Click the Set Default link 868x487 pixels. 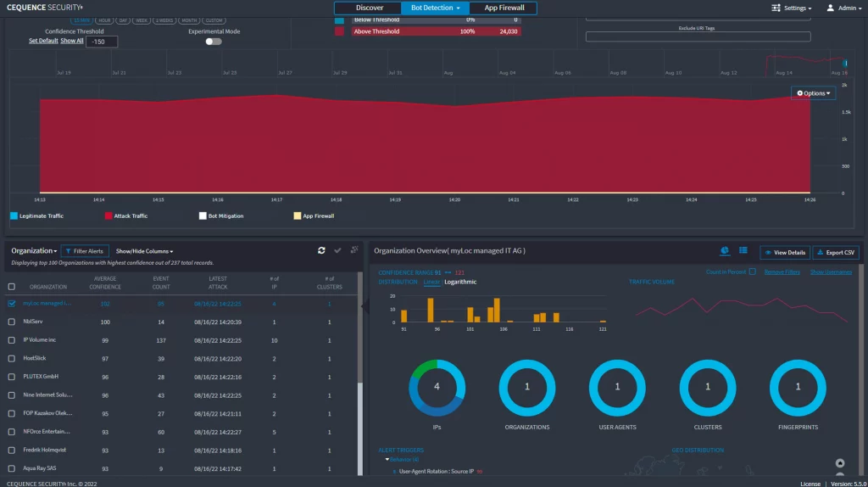43,41
